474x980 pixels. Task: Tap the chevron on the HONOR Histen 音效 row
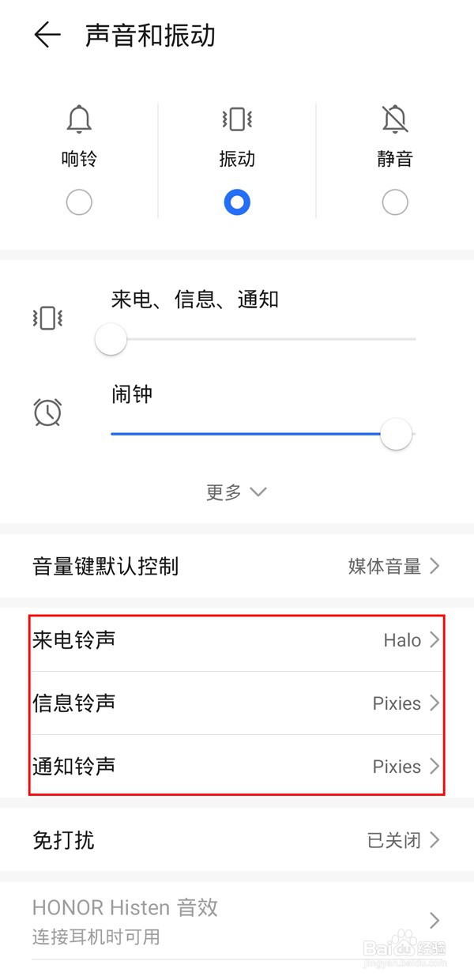click(434, 920)
